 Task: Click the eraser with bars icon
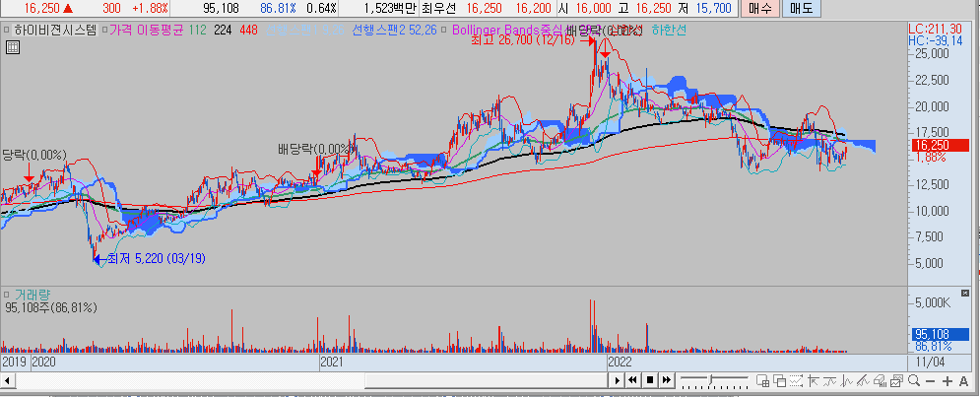[x=880, y=380]
